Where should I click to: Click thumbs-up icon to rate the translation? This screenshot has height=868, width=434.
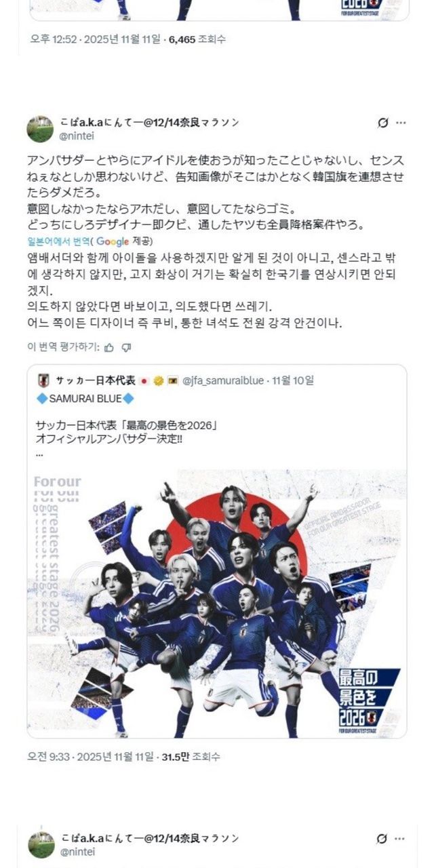coord(110,347)
